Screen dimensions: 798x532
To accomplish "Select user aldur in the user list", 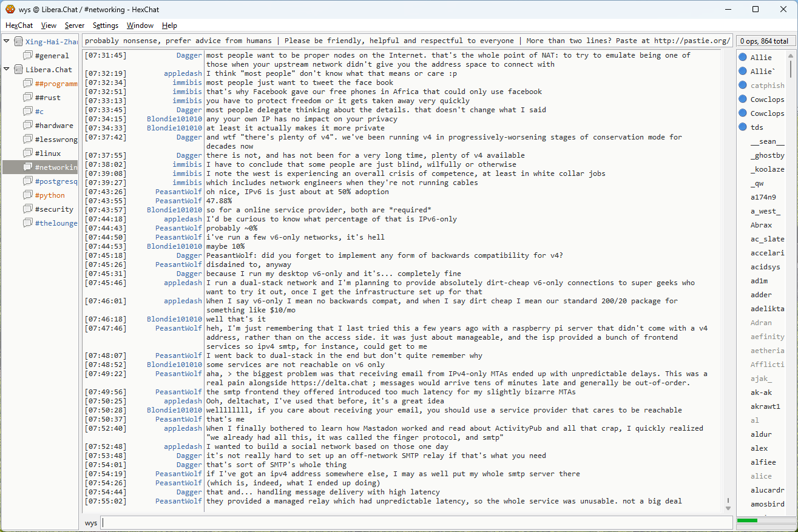I will tap(761, 434).
